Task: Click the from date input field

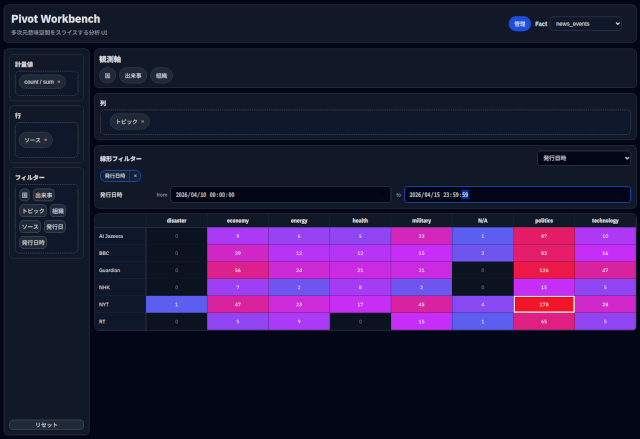Action: click(281, 195)
